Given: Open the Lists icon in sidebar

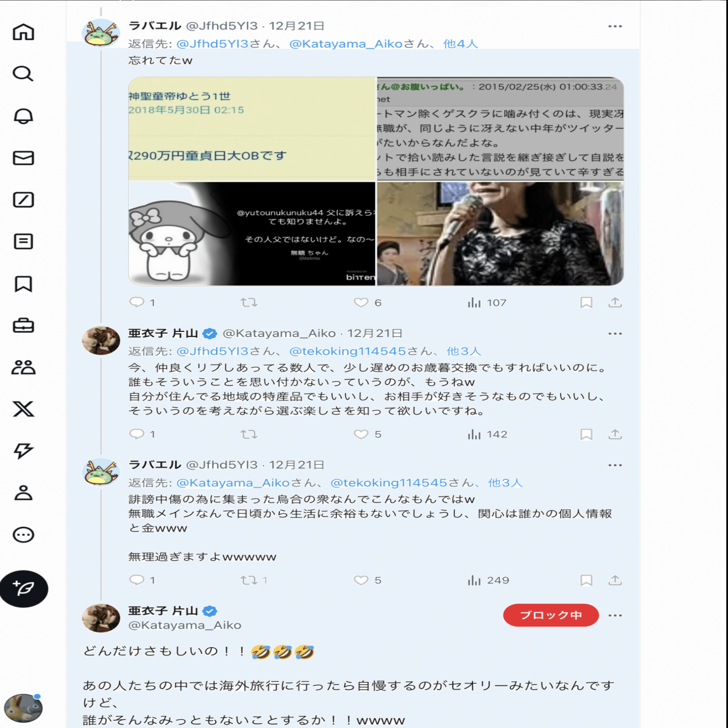Looking at the screenshot, I should coord(24,241).
